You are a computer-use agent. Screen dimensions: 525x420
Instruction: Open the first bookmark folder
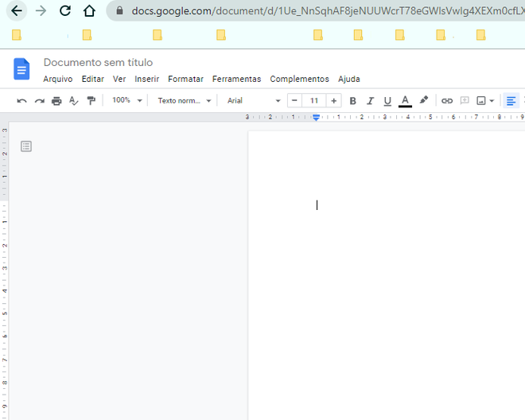[x=17, y=35]
